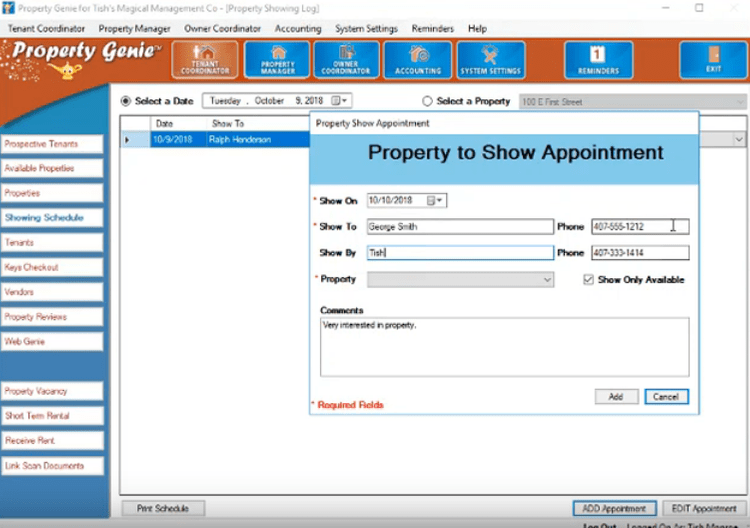Click the Print Schedule button
The width and height of the screenshot is (750, 528).
163,508
